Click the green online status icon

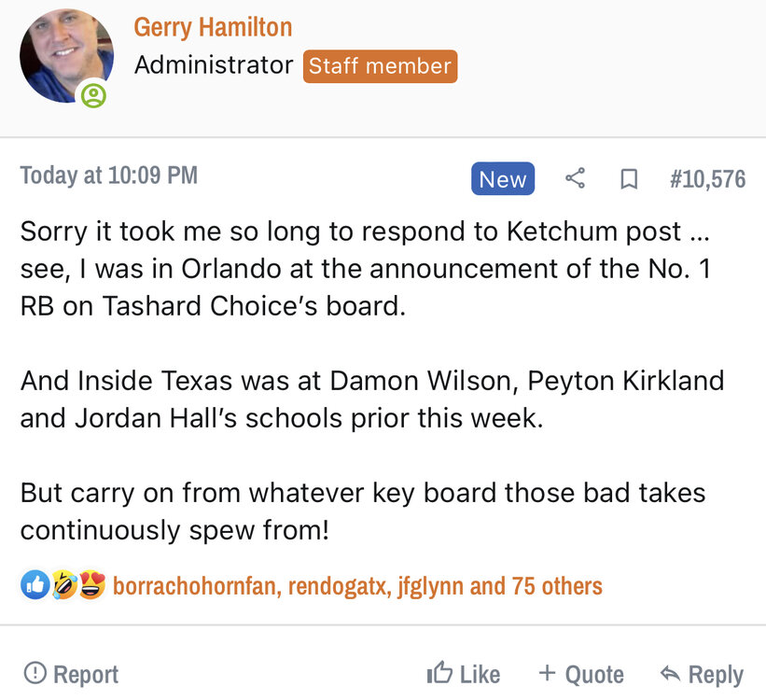[93, 95]
